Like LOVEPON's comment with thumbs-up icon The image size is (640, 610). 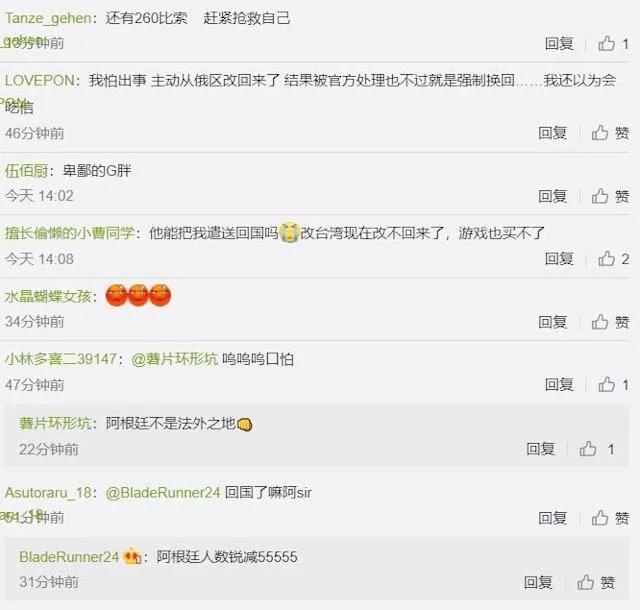click(600, 133)
